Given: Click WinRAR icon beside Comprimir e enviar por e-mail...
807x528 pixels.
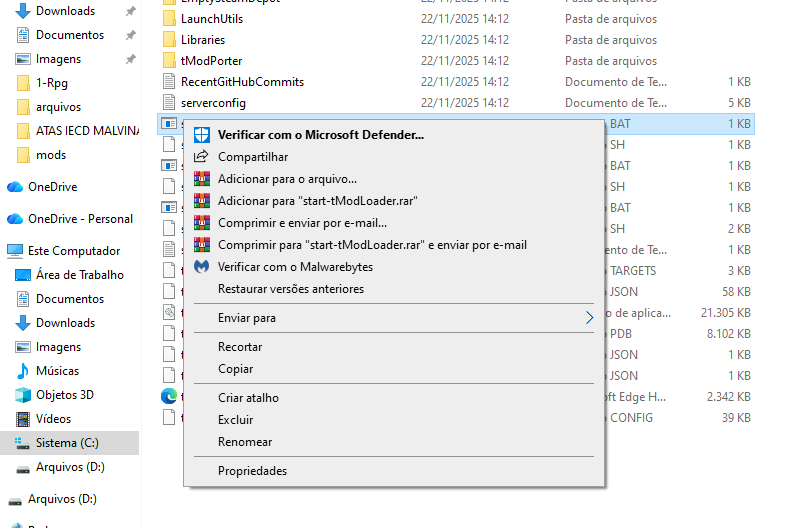Looking at the screenshot, I should coord(202,222).
